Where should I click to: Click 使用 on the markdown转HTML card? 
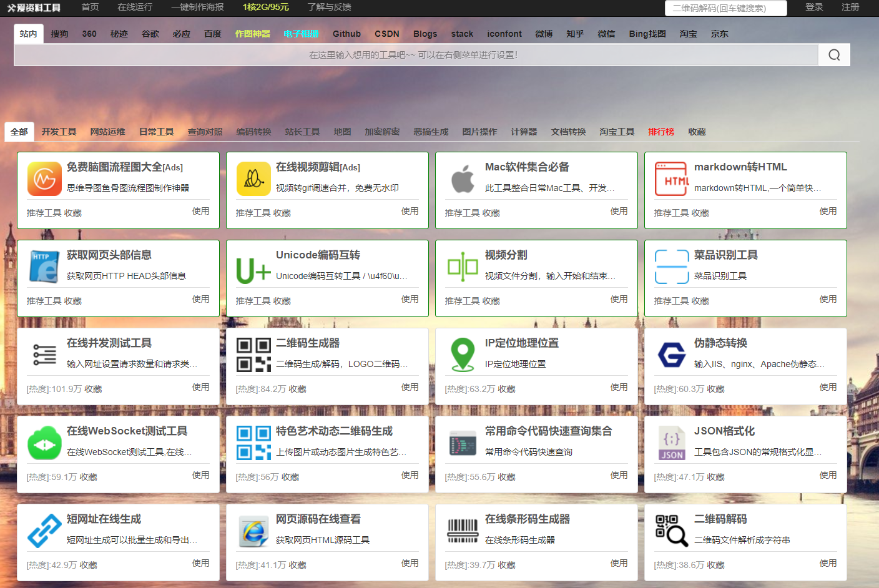click(828, 211)
